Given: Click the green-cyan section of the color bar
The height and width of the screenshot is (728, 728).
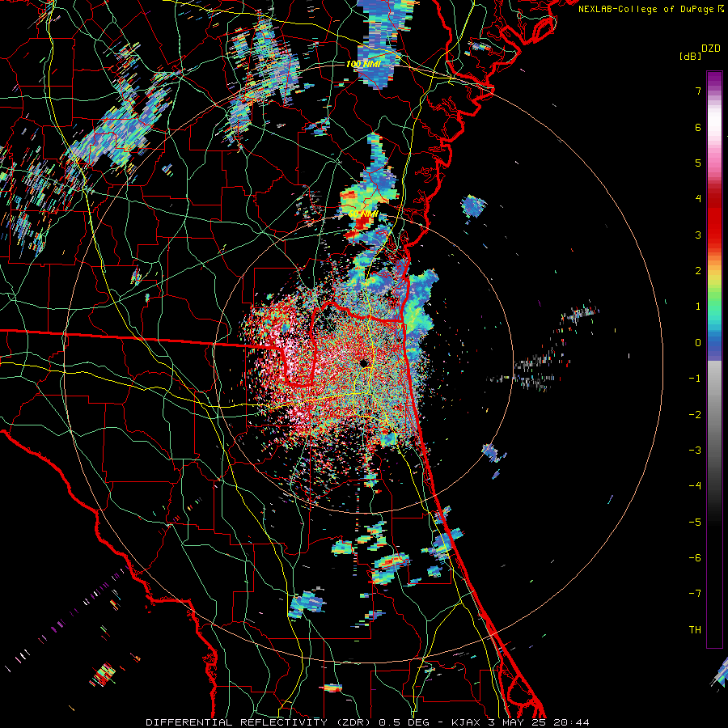Looking at the screenshot, I should [x=714, y=309].
